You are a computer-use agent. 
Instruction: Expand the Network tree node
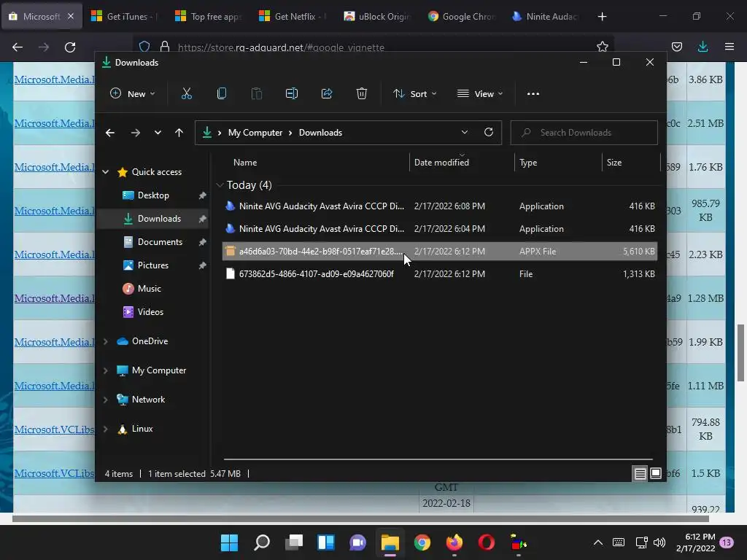coord(106,400)
